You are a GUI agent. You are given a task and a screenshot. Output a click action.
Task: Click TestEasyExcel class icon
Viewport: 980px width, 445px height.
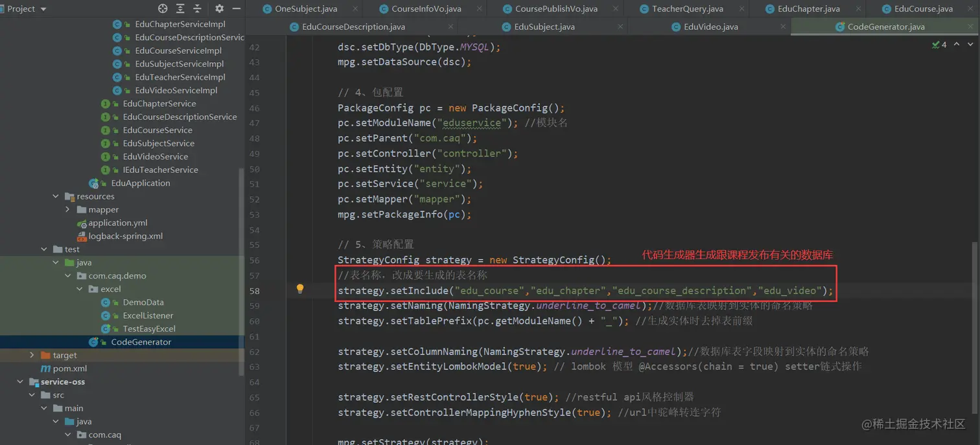(x=107, y=329)
